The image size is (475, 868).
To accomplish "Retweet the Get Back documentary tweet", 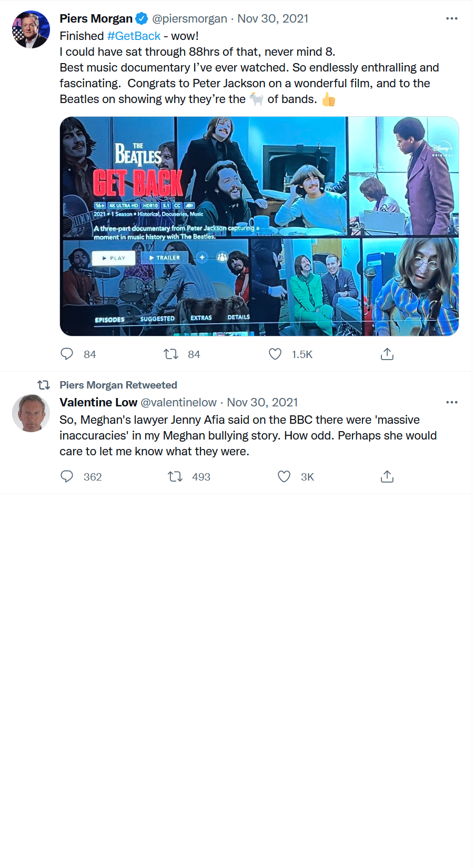I will 171,354.
